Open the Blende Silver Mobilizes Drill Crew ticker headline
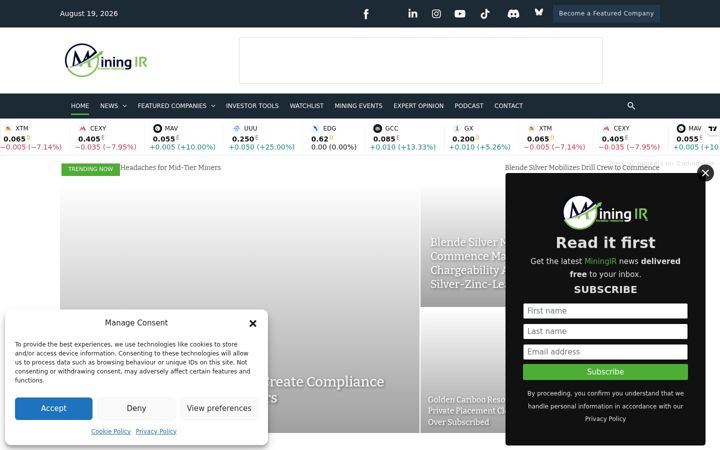 (x=582, y=168)
